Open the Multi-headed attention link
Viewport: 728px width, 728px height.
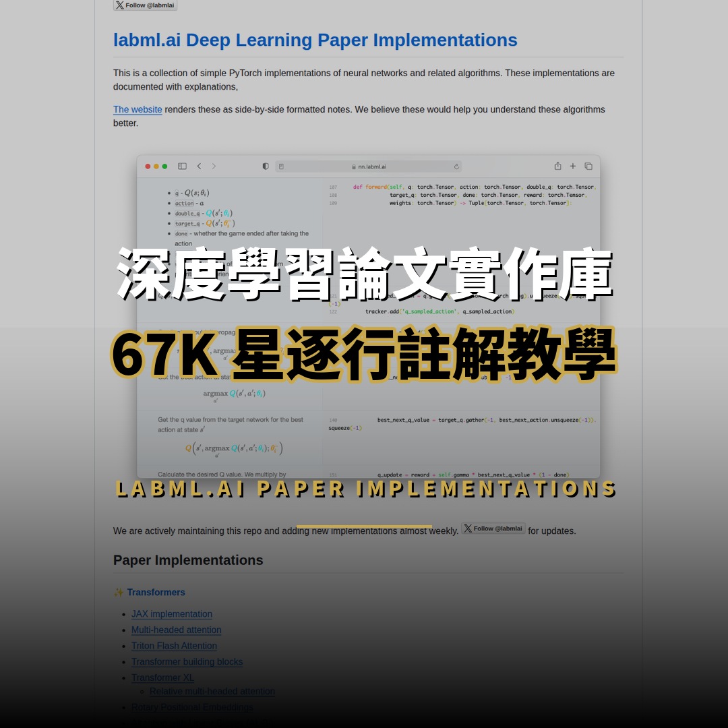coord(177,630)
